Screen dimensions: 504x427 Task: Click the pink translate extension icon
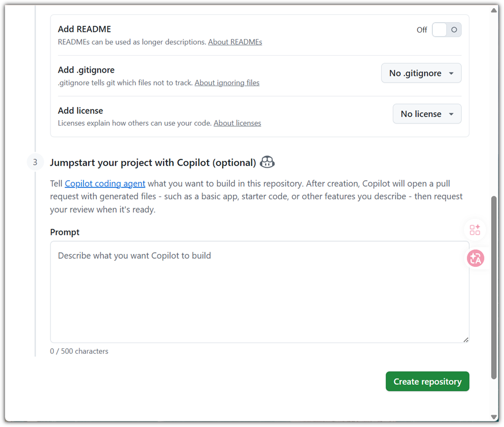point(475,259)
